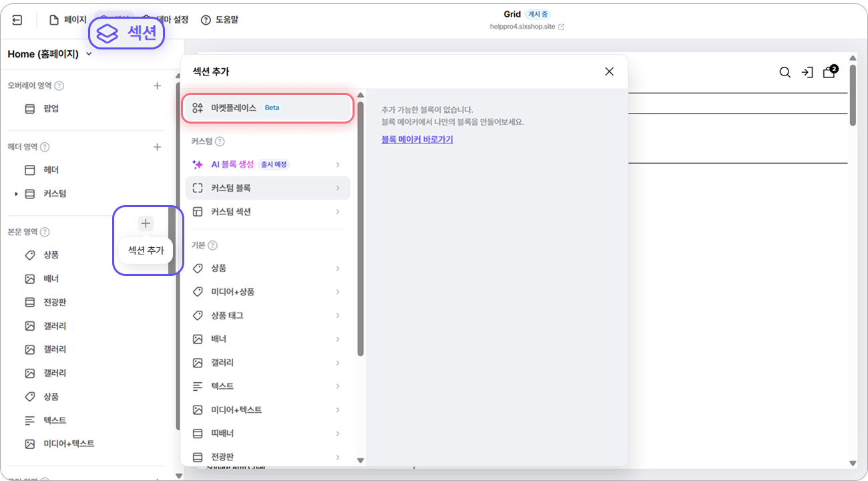The width and height of the screenshot is (868, 481).
Task: Add a section to 헤더 영역
Action: [x=157, y=147]
